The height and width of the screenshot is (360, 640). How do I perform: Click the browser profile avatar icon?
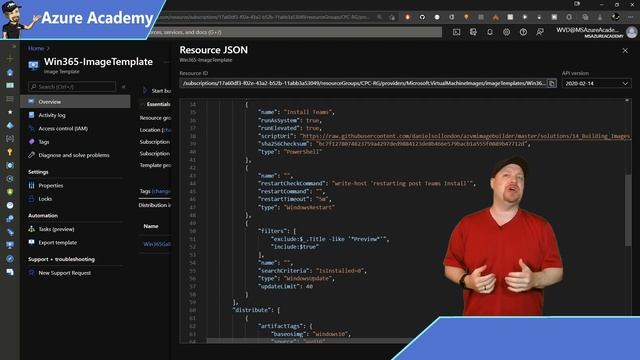click(616, 17)
